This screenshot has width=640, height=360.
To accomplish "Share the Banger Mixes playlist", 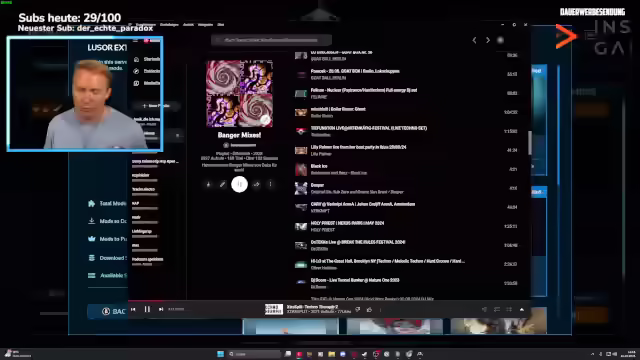I will tap(256, 184).
